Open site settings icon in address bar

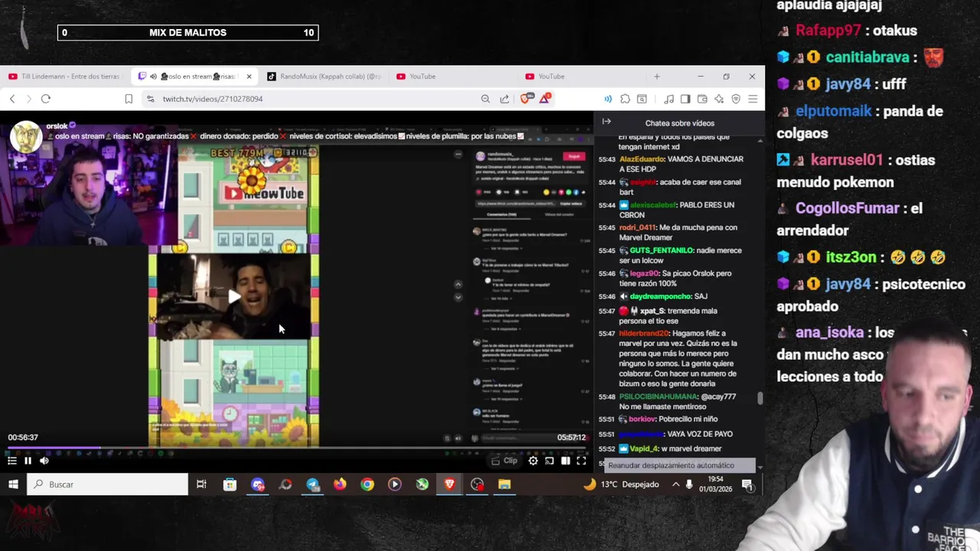click(151, 99)
